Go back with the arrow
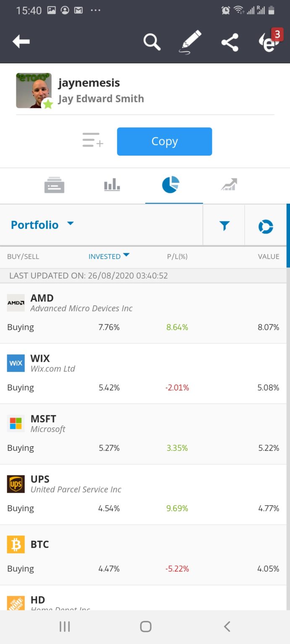290x644 pixels. [x=21, y=42]
